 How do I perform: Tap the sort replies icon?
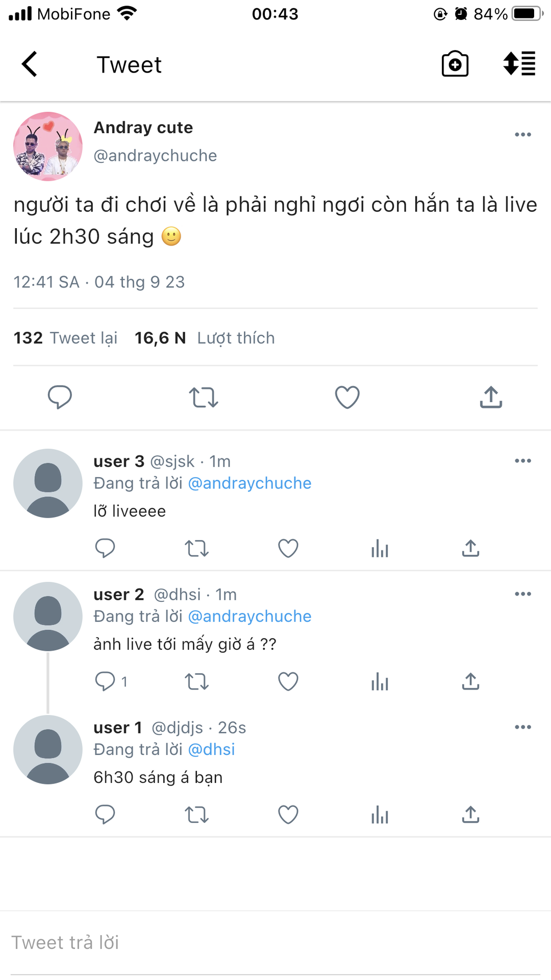(519, 64)
